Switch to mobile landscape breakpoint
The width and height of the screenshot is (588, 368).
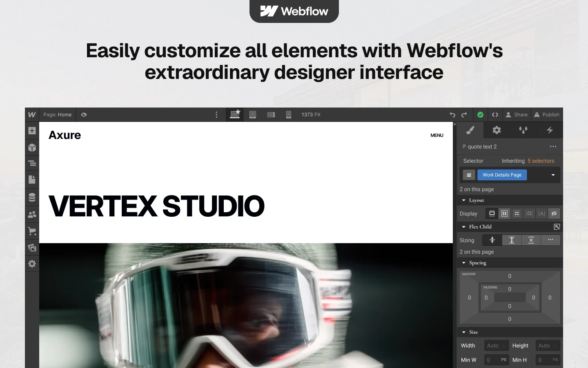(271, 115)
